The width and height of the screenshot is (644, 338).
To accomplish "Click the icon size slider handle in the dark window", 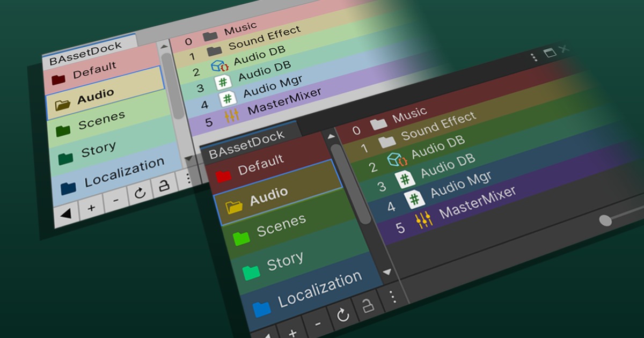I will tap(605, 220).
